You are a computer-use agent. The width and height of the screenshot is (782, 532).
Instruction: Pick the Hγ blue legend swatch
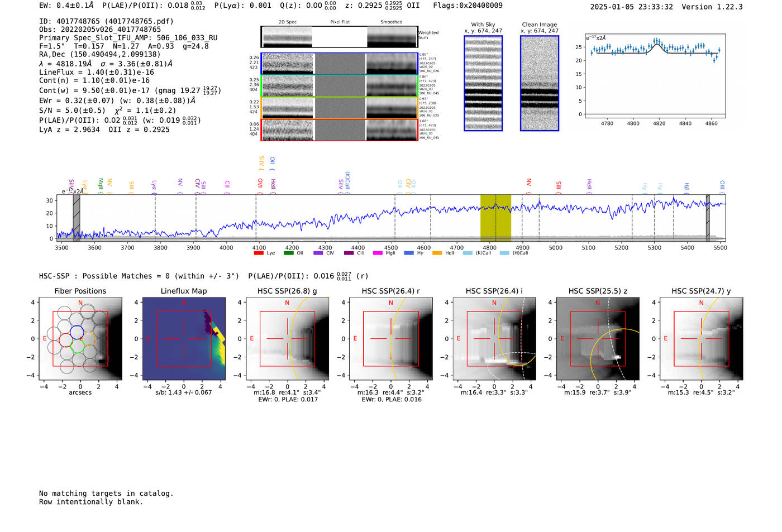(x=409, y=253)
